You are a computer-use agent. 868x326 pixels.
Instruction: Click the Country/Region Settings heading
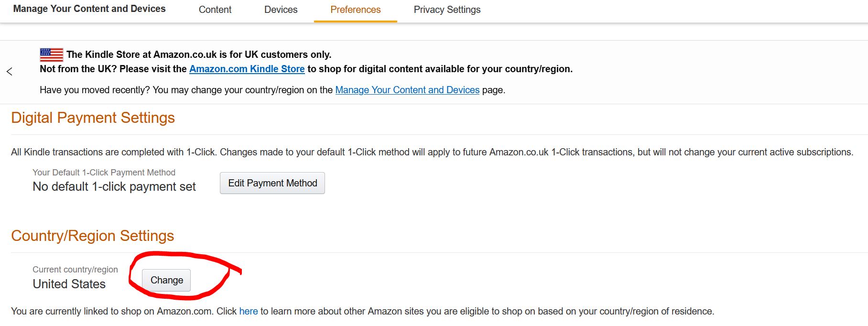[x=92, y=236]
